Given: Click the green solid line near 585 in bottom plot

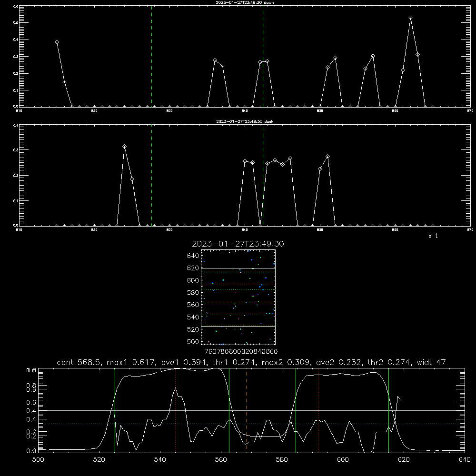Looking at the screenshot, I should [296, 410].
